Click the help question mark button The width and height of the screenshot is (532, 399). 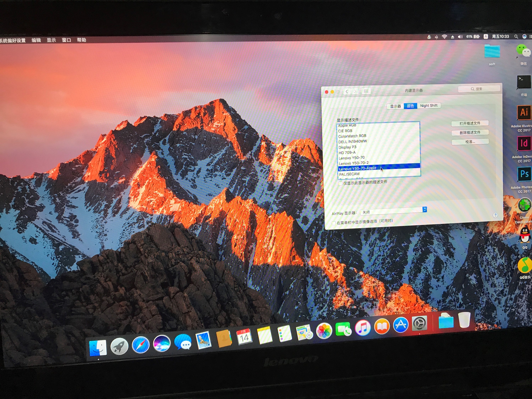click(x=495, y=215)
